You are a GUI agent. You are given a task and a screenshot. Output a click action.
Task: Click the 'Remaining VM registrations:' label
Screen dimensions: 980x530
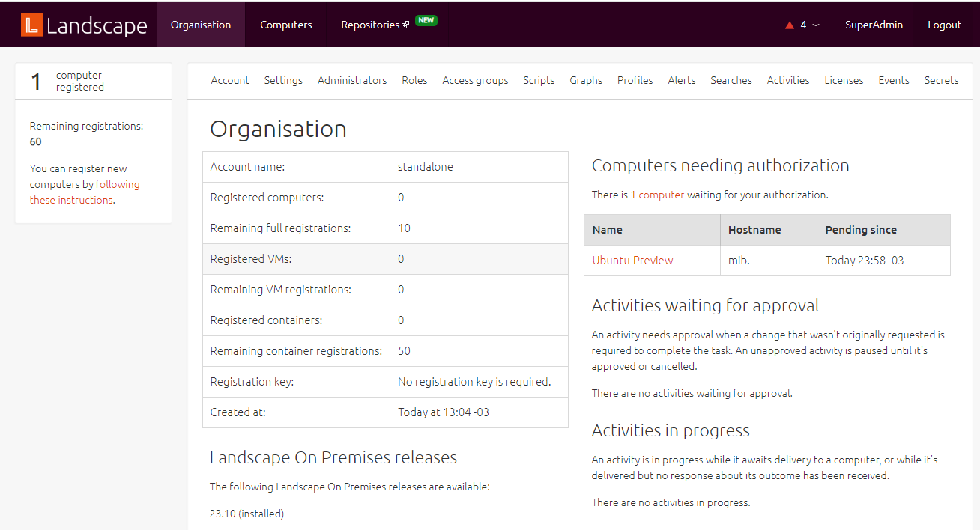click(281, 290)
